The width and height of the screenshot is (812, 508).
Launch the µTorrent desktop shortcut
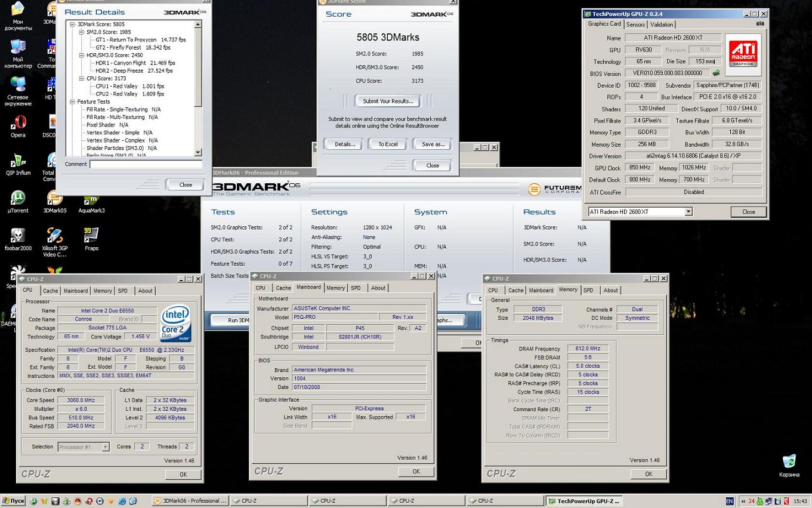(18, 202)
